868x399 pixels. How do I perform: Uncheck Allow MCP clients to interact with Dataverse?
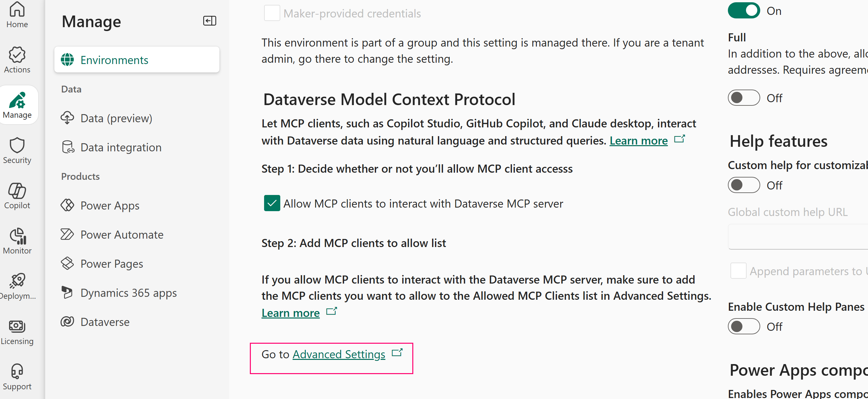click(x=272, y=203)
